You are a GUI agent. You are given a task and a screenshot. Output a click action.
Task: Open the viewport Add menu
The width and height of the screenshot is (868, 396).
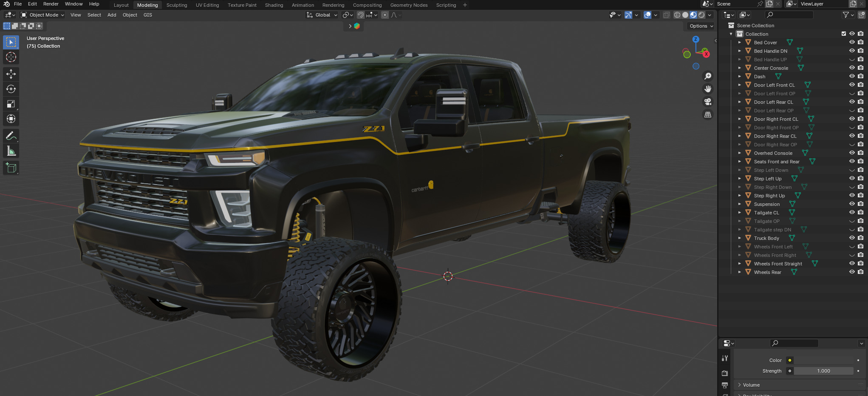[112, 15]
